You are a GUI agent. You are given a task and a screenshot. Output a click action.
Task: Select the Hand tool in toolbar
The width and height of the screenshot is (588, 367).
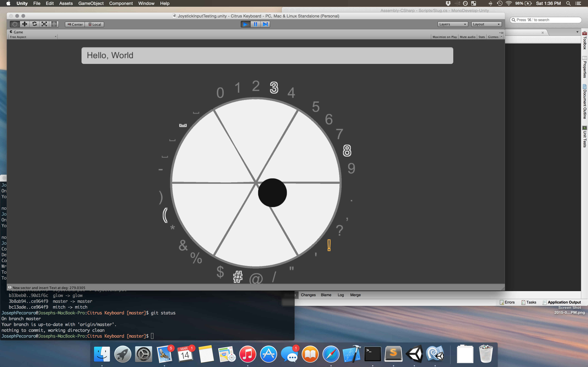[x=15, y=24]
